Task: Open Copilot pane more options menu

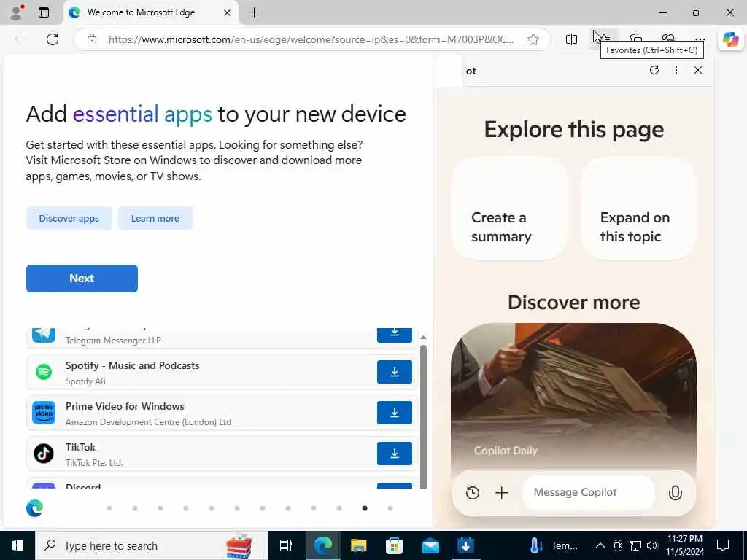Action: point(676,71)
